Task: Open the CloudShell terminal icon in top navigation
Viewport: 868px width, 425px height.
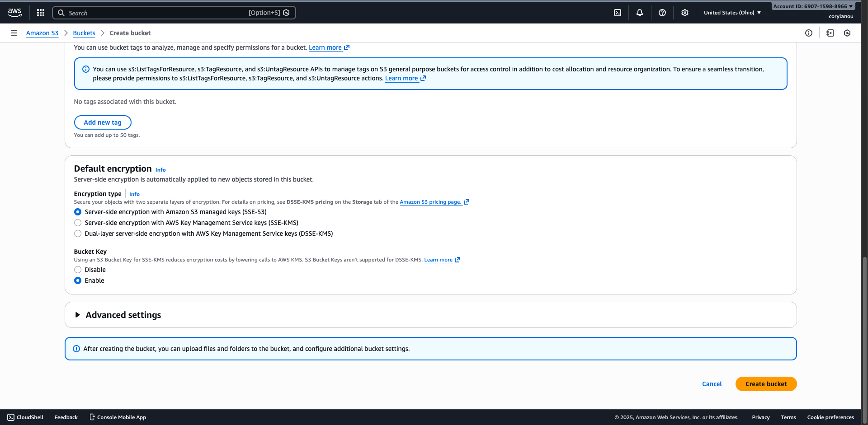Action: pos(618,12)
